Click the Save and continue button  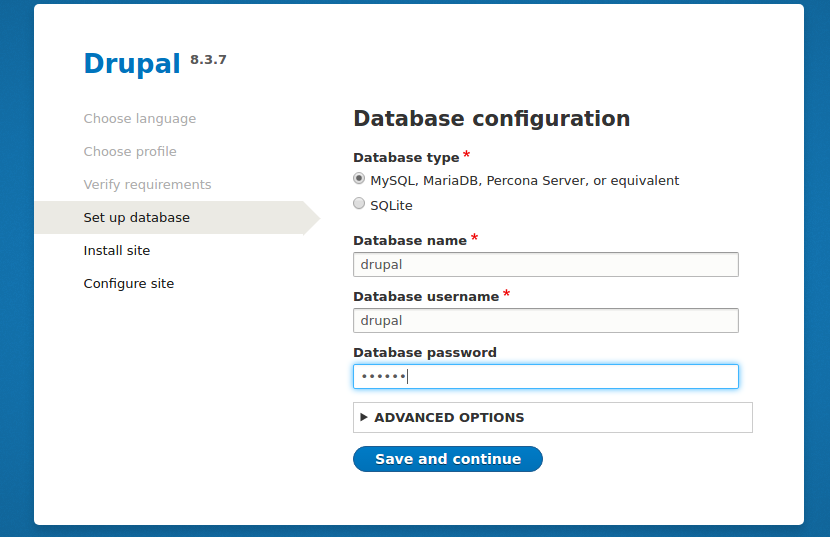click(448, 459)
